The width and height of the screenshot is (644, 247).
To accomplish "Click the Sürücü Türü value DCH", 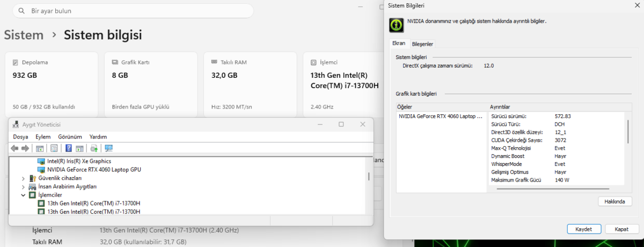I will coord(560,124).
